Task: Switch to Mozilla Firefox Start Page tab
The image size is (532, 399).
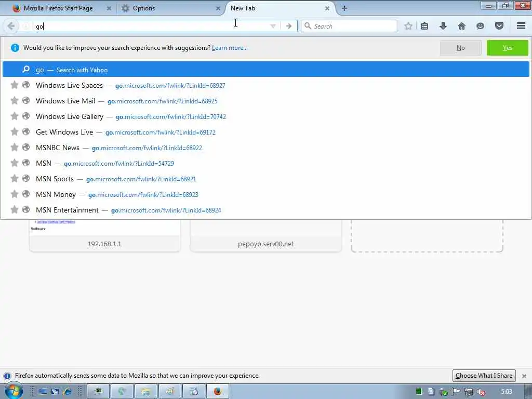Action: pos(58,8)
